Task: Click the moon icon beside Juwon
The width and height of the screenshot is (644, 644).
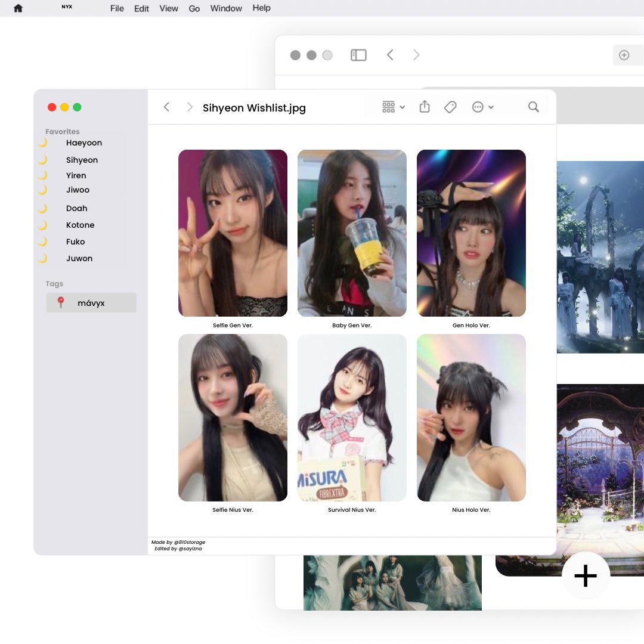Action: (43, 258)
